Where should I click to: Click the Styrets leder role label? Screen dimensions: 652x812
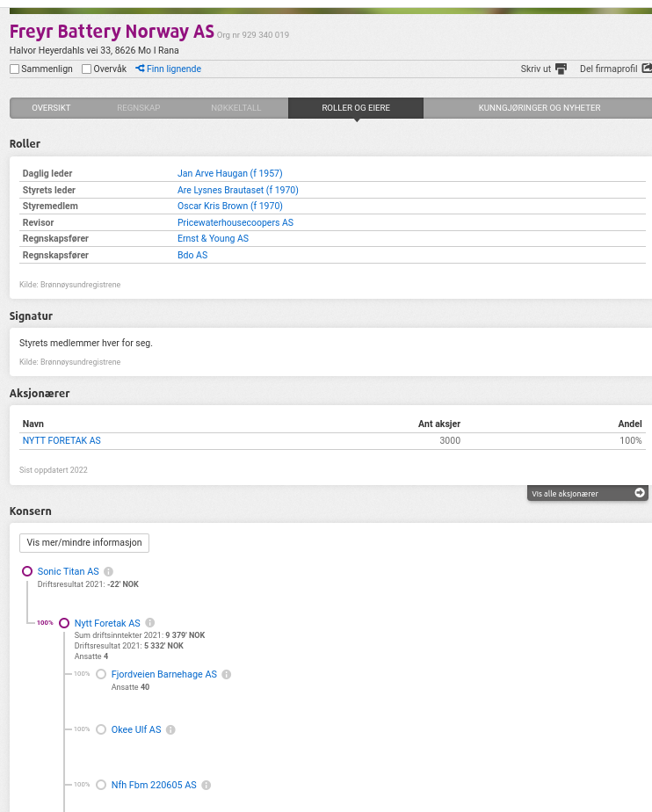[x=48, y=190]
